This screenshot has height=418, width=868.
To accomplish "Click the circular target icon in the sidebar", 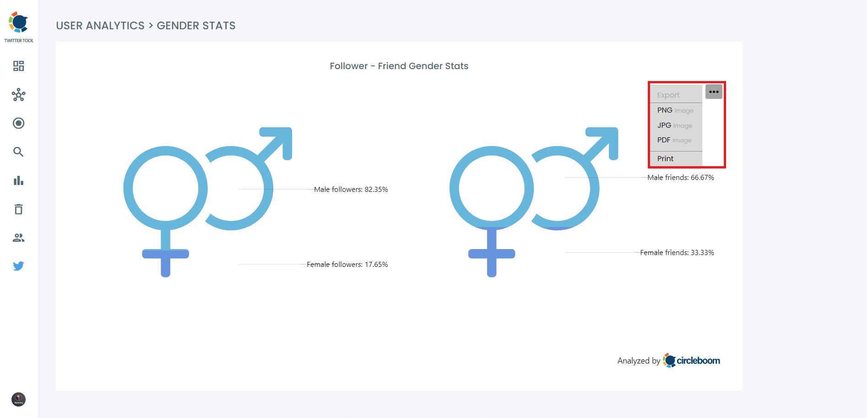I will (x=18, y=123).
